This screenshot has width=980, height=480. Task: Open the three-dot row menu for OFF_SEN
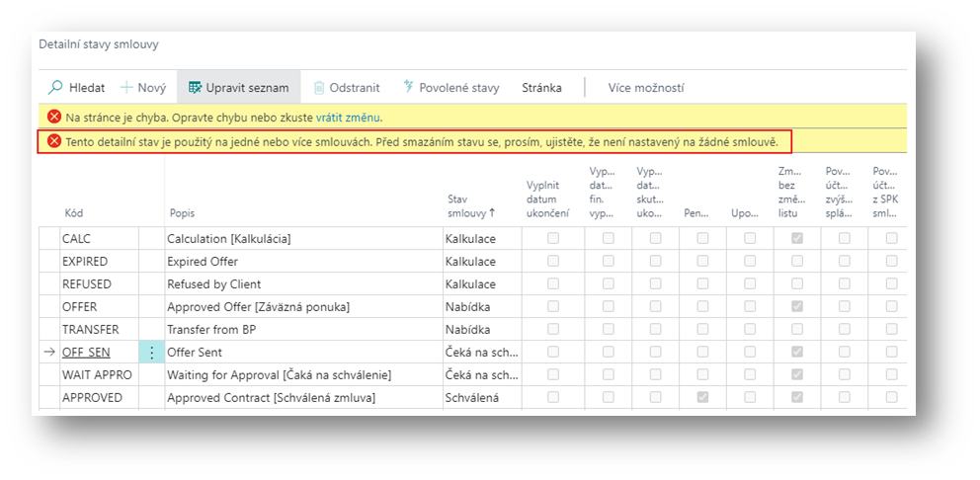151,353
